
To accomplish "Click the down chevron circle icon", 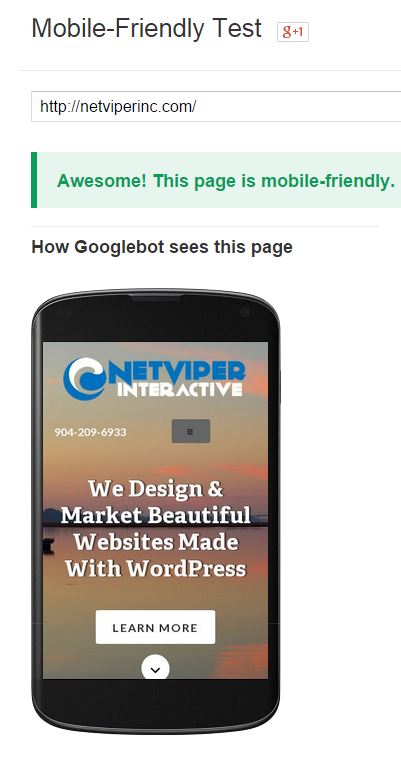I will click(x=155, y=669).
